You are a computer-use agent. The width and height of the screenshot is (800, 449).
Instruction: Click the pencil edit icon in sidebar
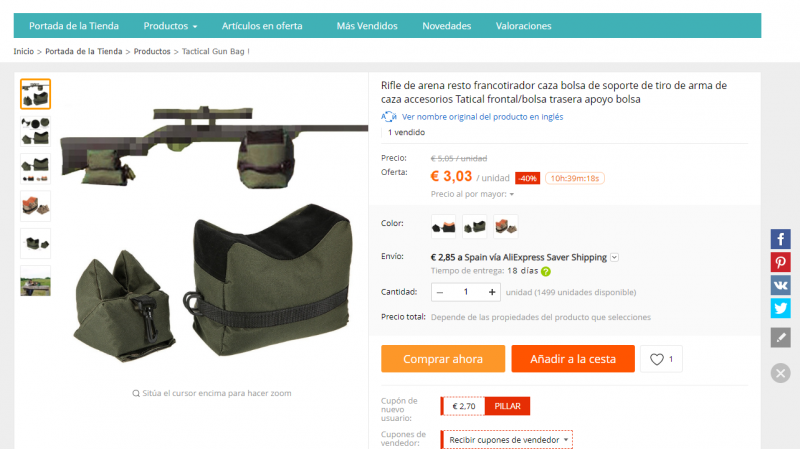pos(780,337)
